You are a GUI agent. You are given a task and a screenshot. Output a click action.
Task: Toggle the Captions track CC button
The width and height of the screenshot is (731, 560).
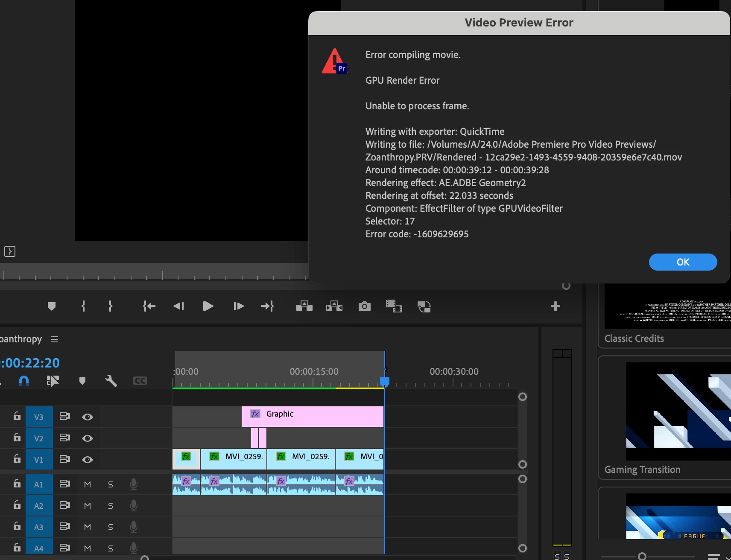click(x=140, y=381)
